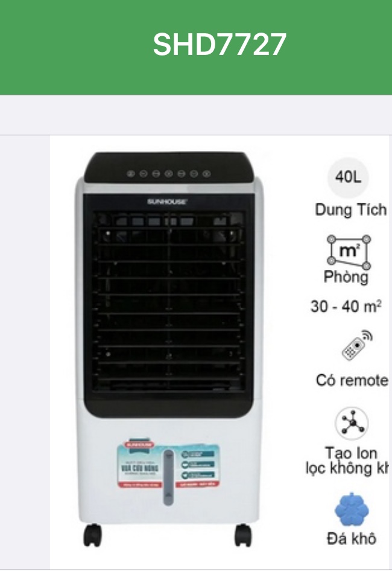Tap the remote control icon
Viewport: 392px width, 571px height.
click(357, 346)
